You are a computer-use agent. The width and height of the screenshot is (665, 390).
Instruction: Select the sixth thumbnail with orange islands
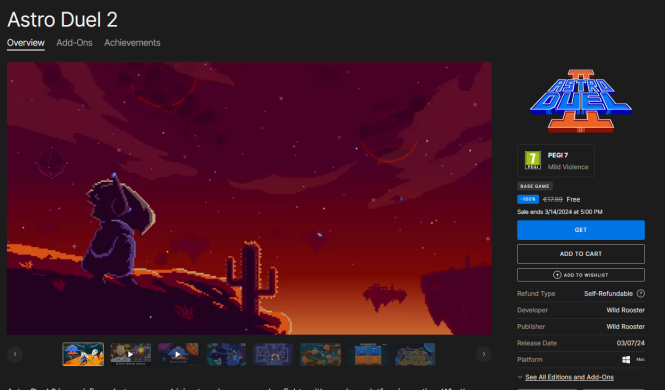coord(321,354)
